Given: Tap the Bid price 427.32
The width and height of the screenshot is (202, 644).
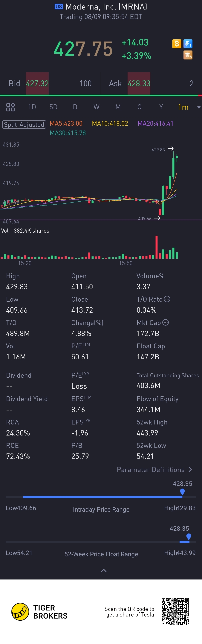Looking at the screenshot, I should [37, 83].
